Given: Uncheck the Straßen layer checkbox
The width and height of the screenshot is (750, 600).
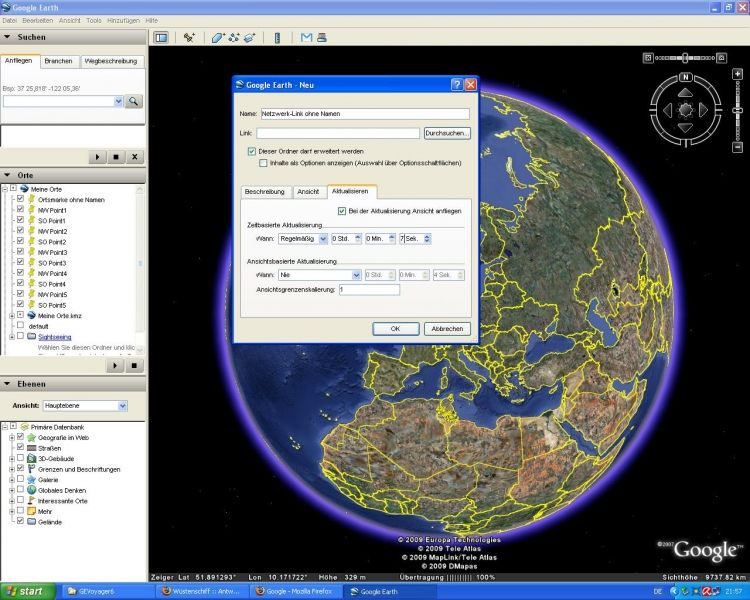Looking at the screenshot, I should tap(20, 447).
